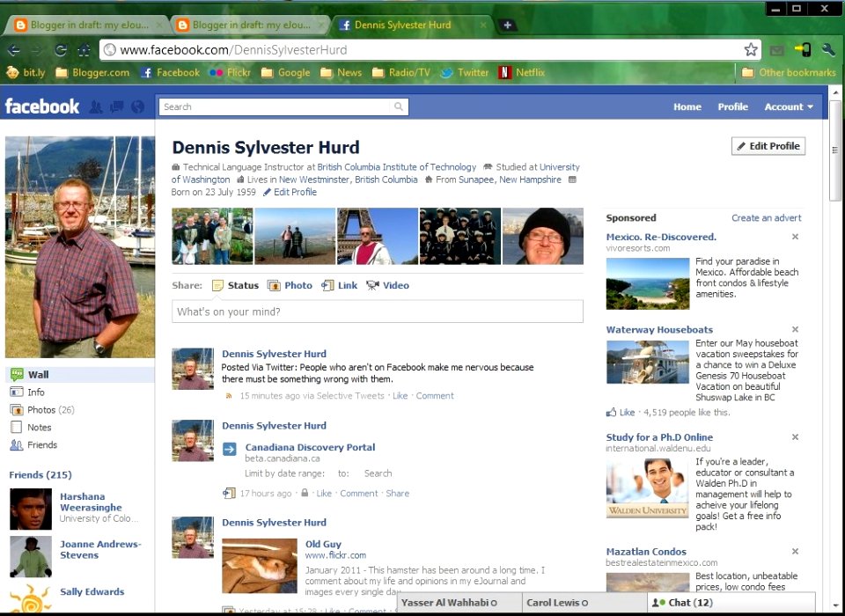Image resolution: width=845 pixels, height=616 pixels.
Task: Click Create an advert link
Action: [767, 217]
